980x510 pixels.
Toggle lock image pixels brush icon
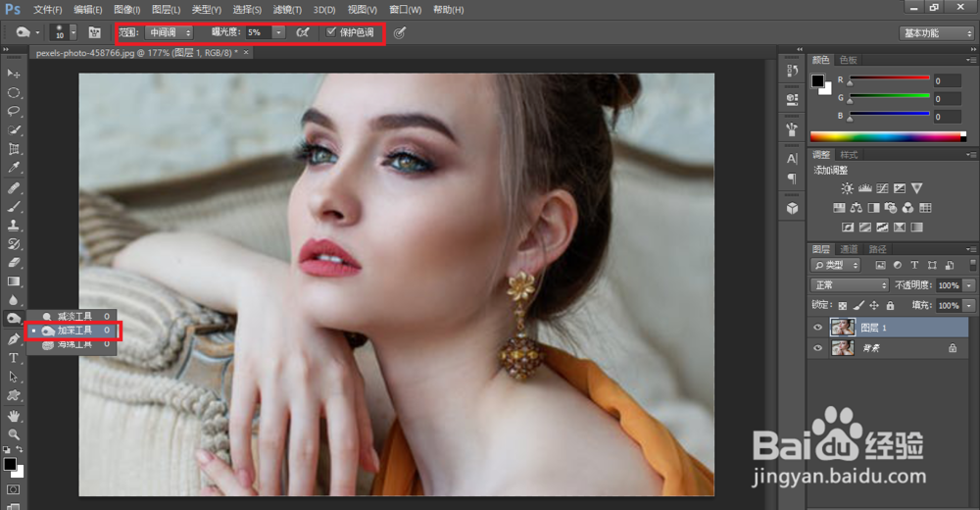tap(858, 305)
